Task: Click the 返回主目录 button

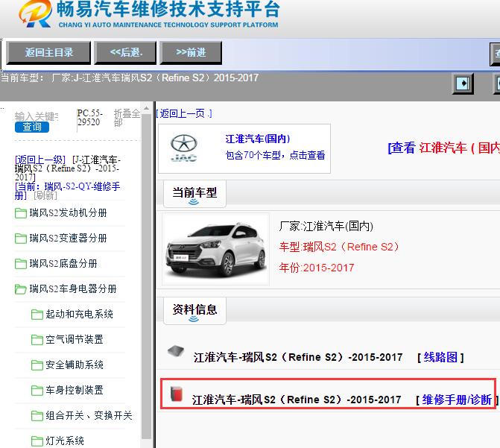Action: point(48,53)
